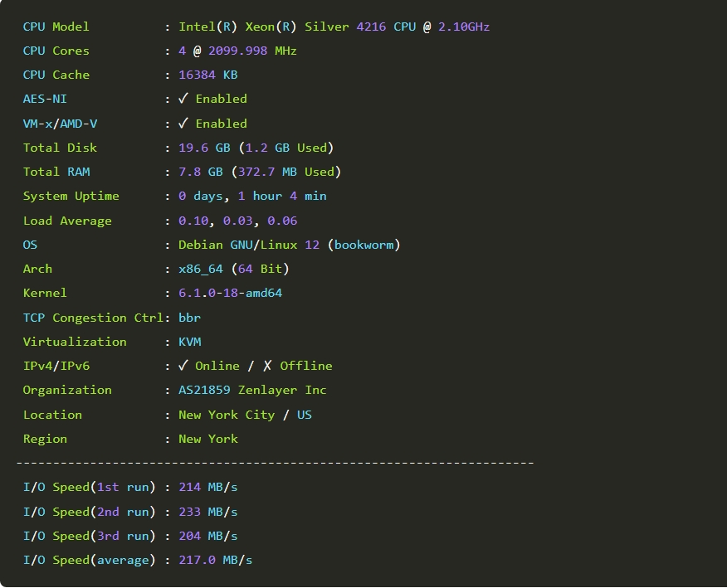The height and width of the screenshot is (588, 727).
Task: Click the checkmark next to AES-NI Enabled
Action: tap(183, 99)
